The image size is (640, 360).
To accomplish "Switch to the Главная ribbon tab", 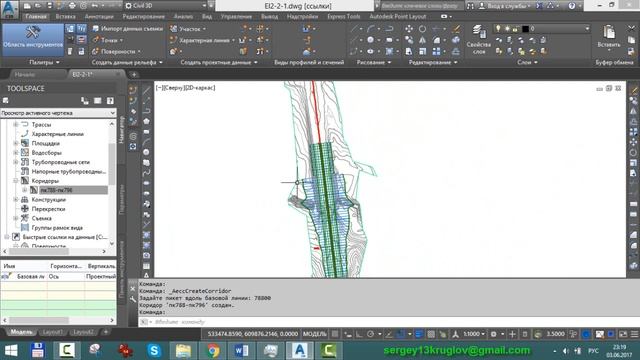I will click(x=36, y=16).
